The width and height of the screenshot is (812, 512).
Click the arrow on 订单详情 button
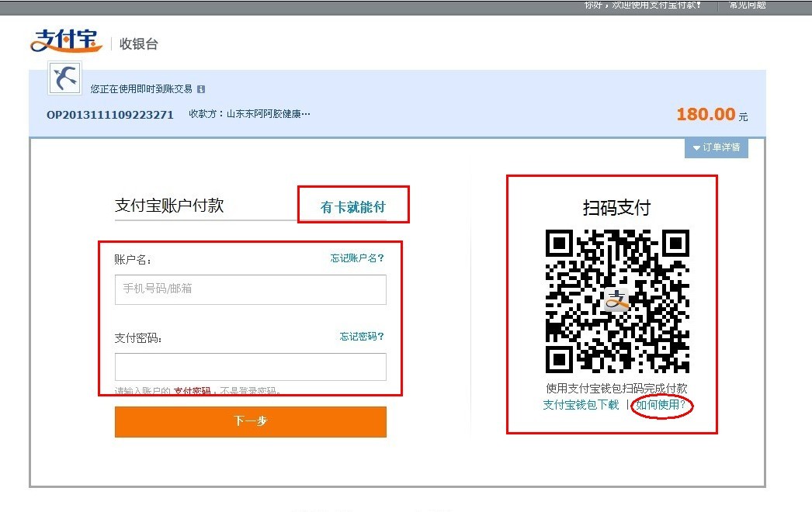[x=696, y=147]
